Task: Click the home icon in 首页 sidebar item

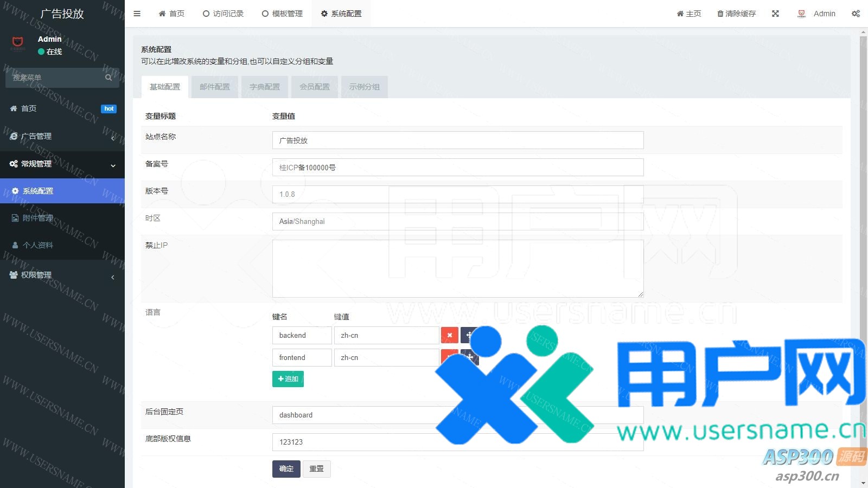Action: (x=14, y=108)
